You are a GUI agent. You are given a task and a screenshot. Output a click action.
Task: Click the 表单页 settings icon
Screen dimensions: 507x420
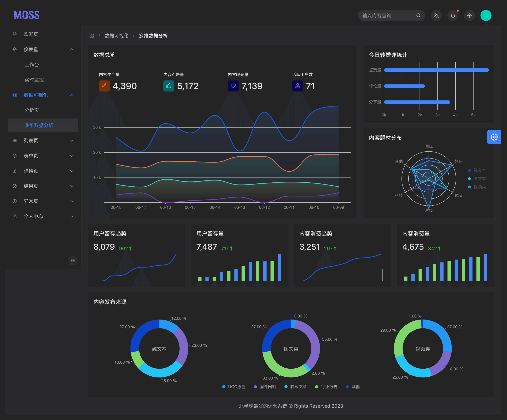14,156
